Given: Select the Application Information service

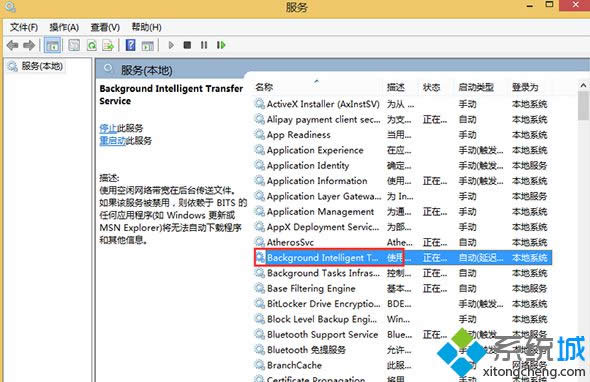Looking at the screenshot, I should point(403,181).
